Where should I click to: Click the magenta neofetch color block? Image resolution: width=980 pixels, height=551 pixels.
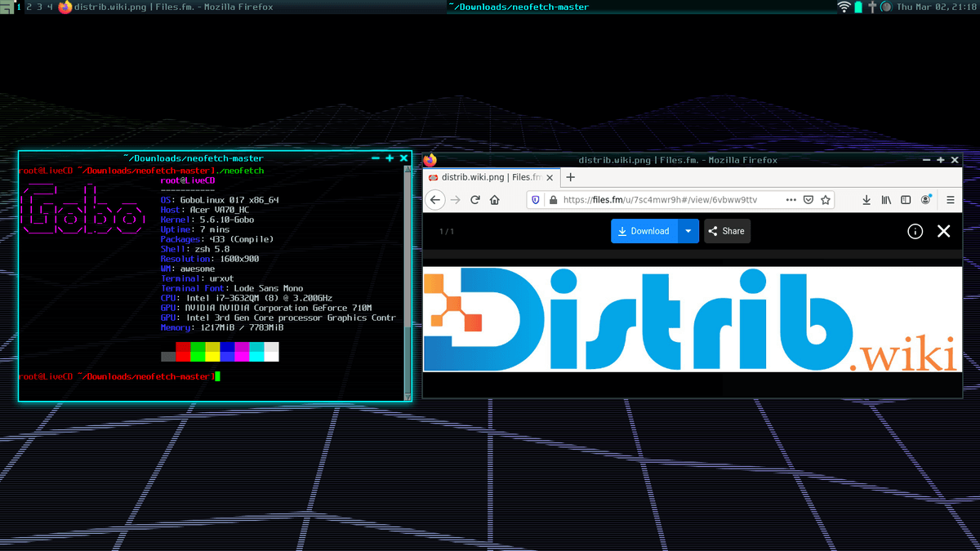[x=242, y=352]
